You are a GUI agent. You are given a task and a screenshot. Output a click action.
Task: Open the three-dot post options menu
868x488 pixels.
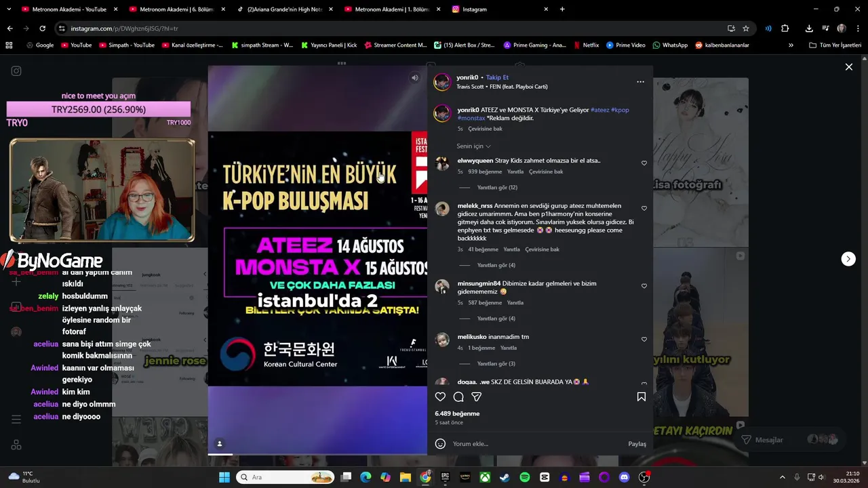pos(640,82)
